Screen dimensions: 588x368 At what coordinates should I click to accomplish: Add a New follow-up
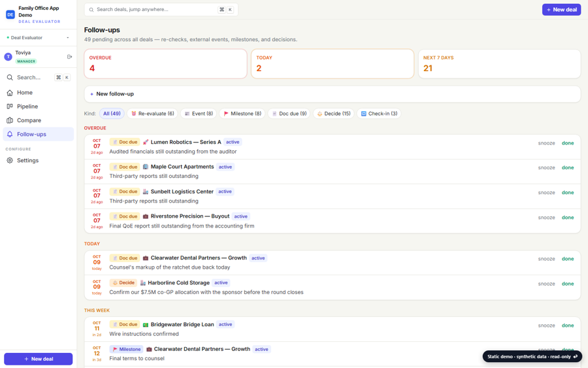[333, 94]
